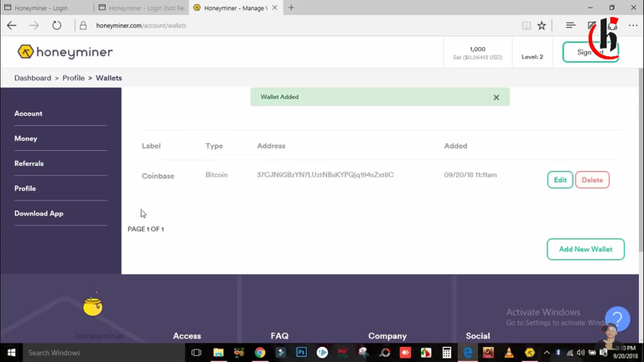The width and height of the screenshot is (644, 362).
Task: Select the Bitcoin wallet address text
Action: (x=325, y=175)
